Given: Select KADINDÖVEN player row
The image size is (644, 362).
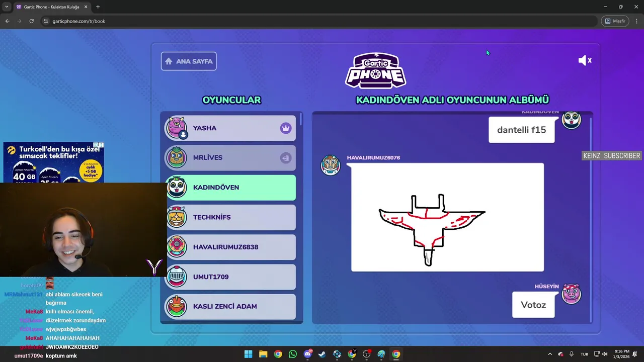Looking at the screenshot, I should click(230, 187).
